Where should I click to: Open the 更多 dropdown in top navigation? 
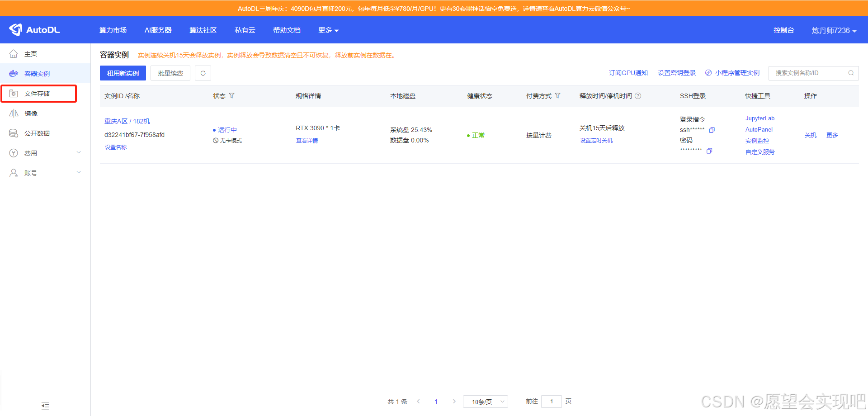click(328, 30)
